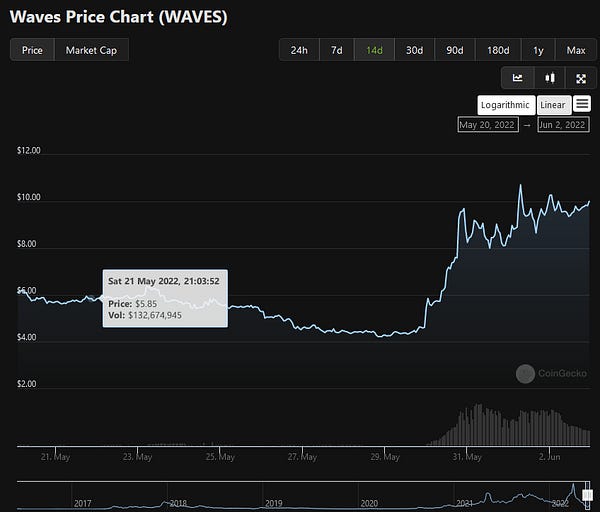
Task: Select the 1y time range
Action: tap(538, 50)
